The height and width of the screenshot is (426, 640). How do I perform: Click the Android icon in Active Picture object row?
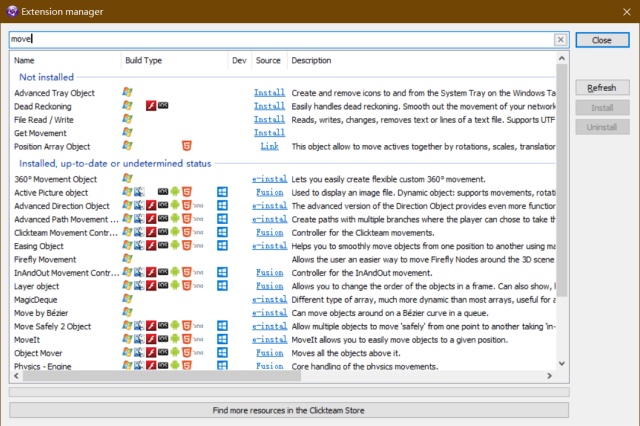click(x=175, y=192)
